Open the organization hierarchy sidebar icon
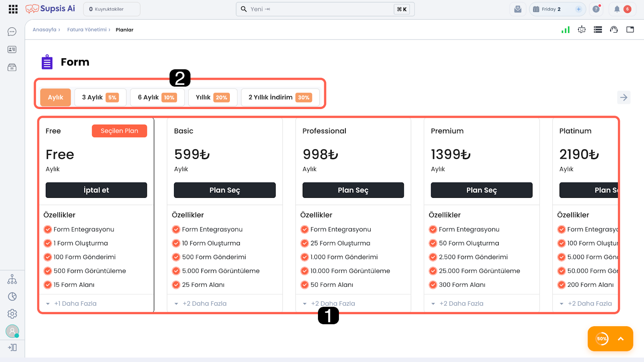The image size is (644, 362). pyautogui.click(x=12, y=279)
